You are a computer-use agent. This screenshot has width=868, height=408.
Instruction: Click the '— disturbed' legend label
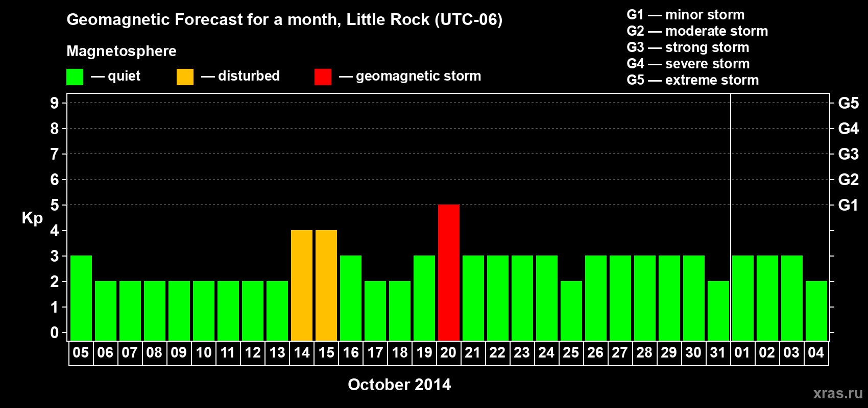click(240, 76)
